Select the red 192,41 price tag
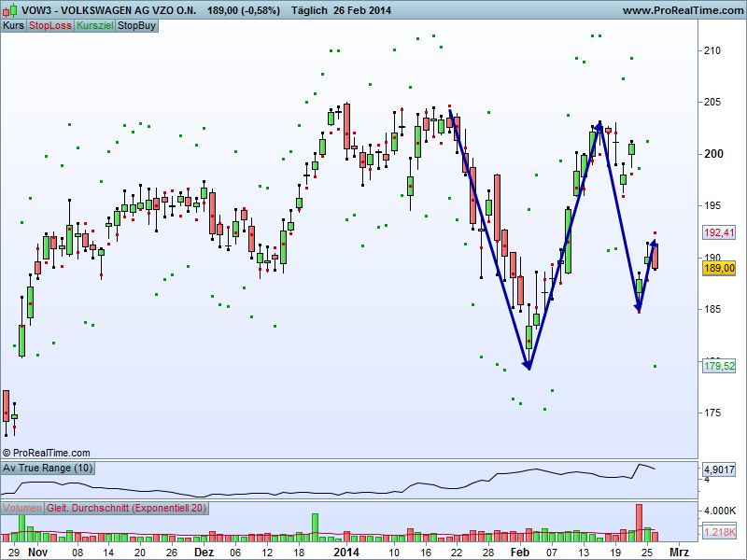The image size is (747, 560). [x=719, y=232]
